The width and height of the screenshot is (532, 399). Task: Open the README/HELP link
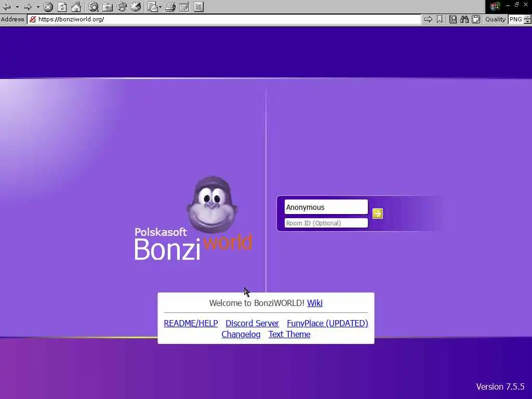191,323
